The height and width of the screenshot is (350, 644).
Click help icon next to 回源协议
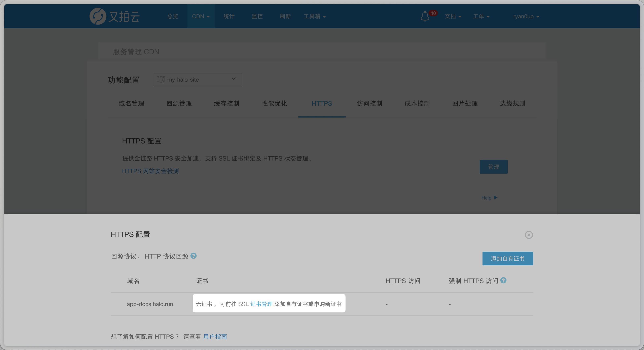pyautogui.click(x=193, y=256)
